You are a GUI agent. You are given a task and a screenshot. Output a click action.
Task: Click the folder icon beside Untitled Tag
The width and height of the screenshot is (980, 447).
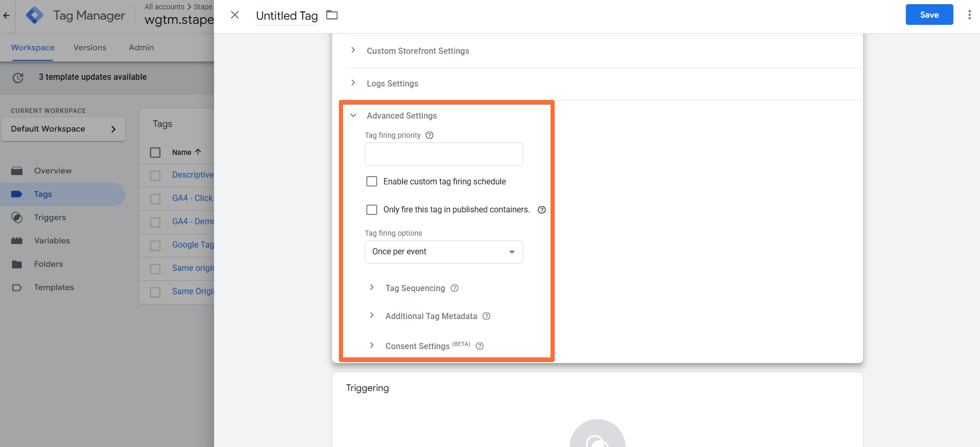click(x=332, y=15)
